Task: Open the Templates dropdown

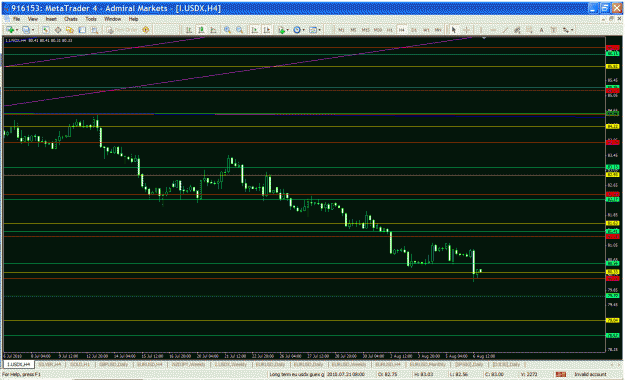Action: (x=314, y=30)
